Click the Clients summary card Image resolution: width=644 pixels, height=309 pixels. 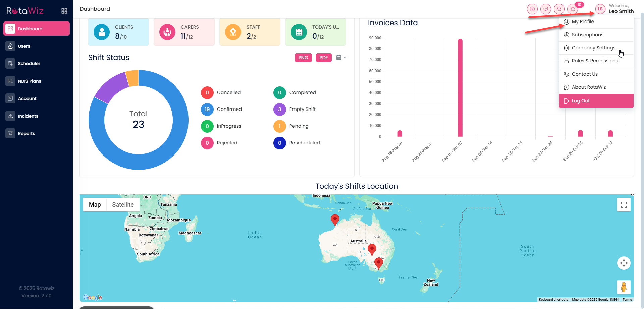click(x=118, y=32)
